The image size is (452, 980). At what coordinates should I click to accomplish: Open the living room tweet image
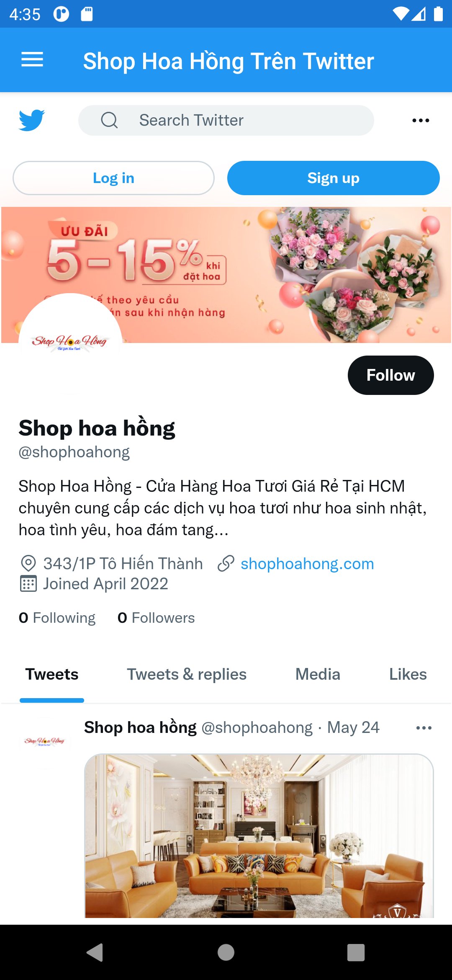(x=259, y=836)
